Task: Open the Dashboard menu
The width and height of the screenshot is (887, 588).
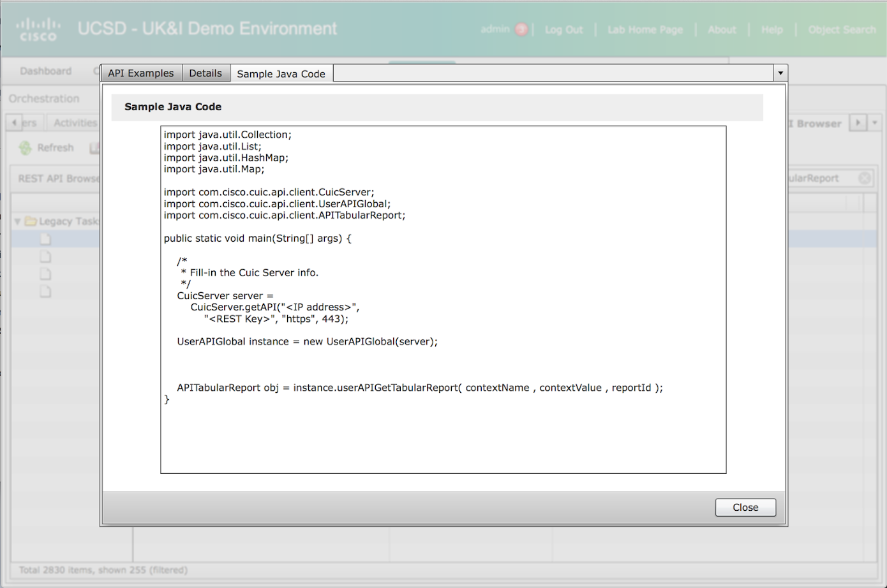Action: pos(45,71)
